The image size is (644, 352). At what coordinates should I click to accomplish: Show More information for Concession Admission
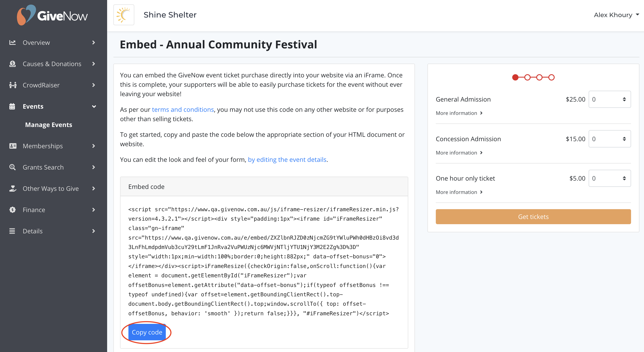459,153
